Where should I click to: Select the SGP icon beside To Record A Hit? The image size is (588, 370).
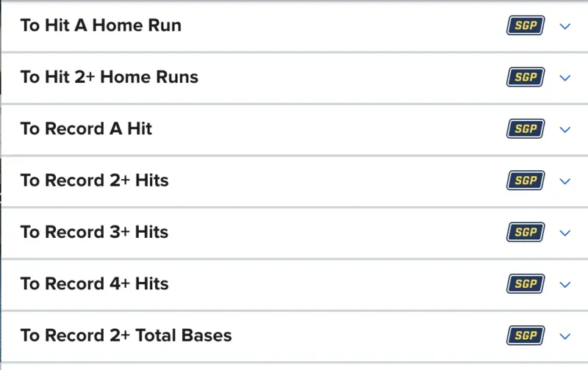click(526, 129)
